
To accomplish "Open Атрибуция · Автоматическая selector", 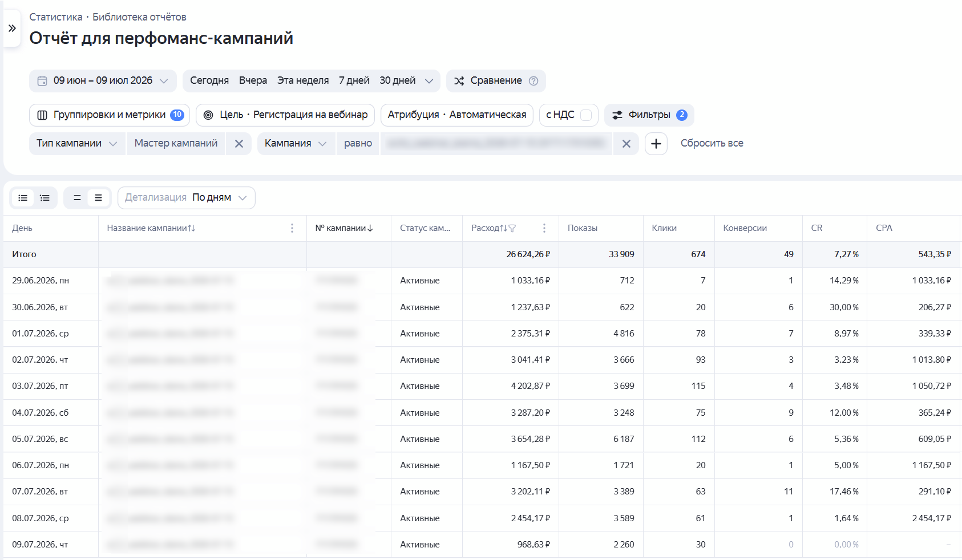I will (x=457, y=115).
